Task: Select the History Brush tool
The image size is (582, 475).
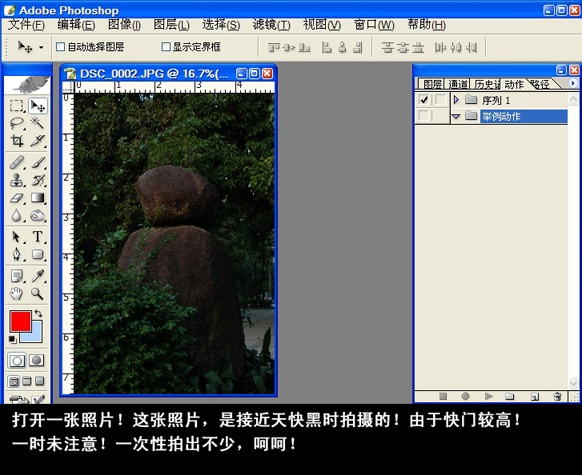Action: pyautogui.click(x=37, y=180)
